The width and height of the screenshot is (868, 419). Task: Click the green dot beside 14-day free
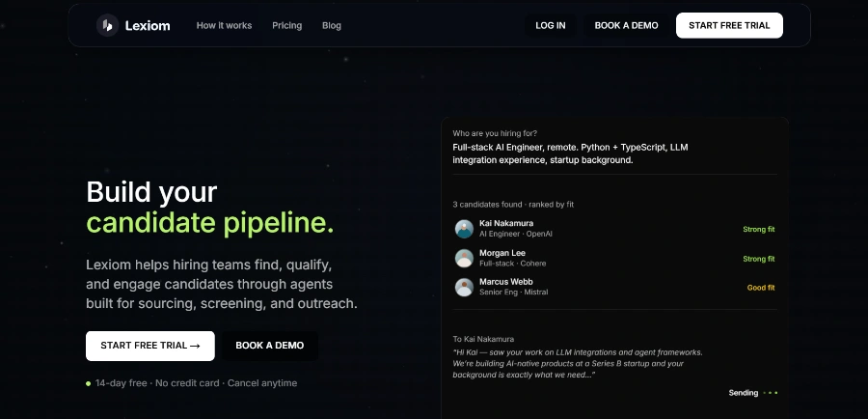(88, 383)
